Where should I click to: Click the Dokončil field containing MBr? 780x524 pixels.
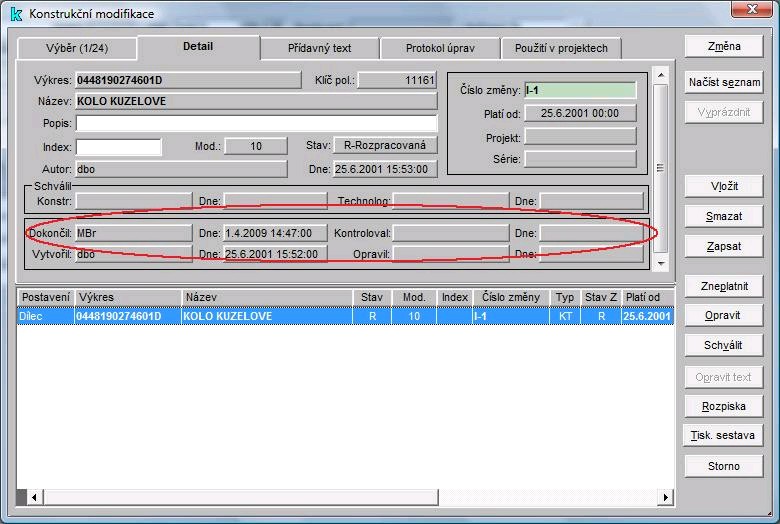point(134,233)
